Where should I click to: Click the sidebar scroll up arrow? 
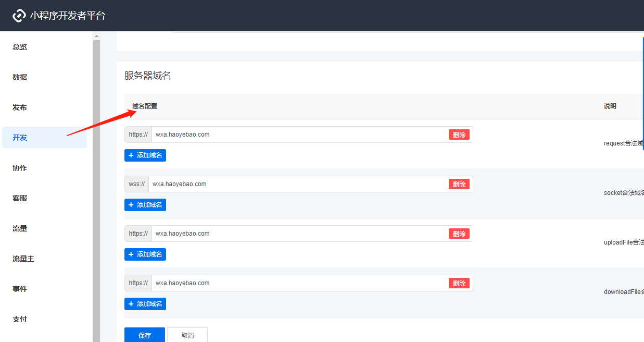coord(96,36)
